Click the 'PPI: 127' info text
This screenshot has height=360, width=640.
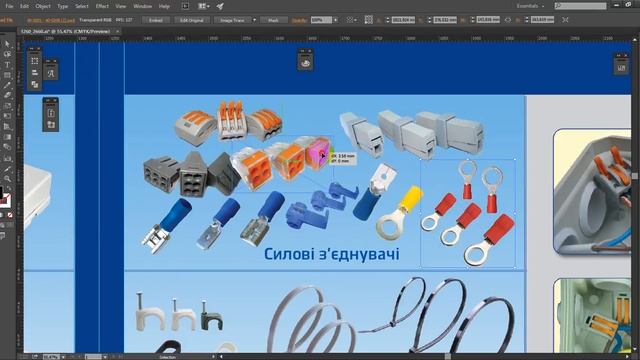tap(124, 20)
